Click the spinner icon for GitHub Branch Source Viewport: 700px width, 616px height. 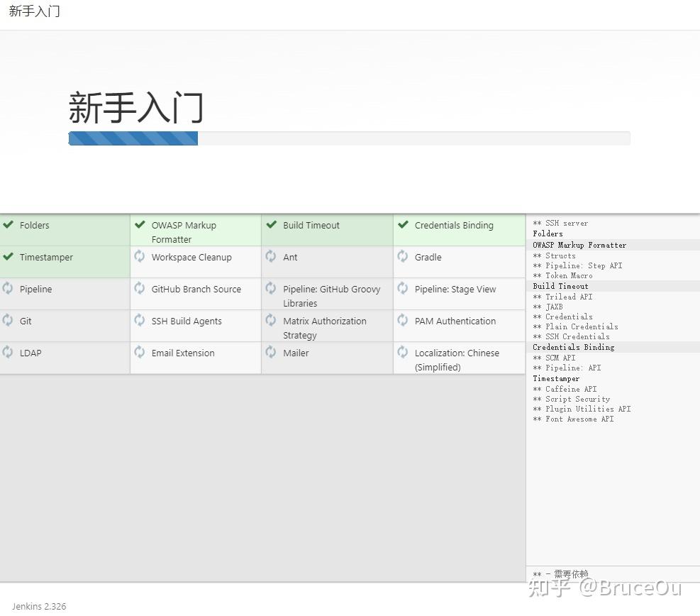[139, 288]
